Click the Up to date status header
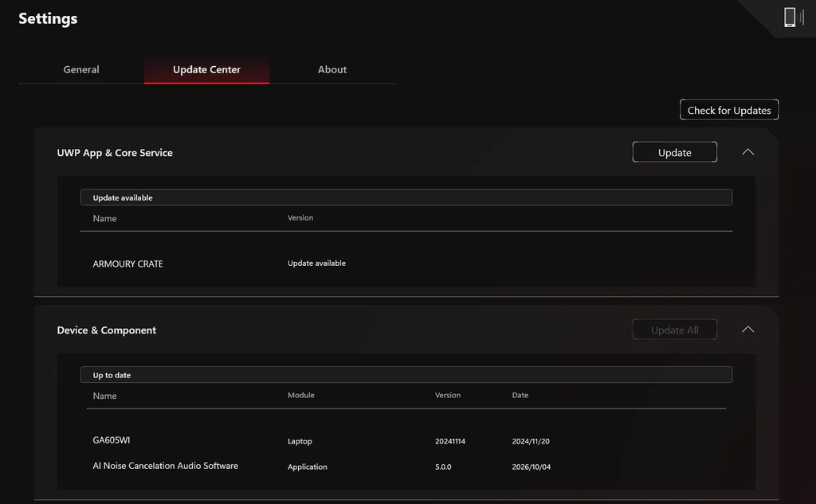 click(x=406, y=374)
